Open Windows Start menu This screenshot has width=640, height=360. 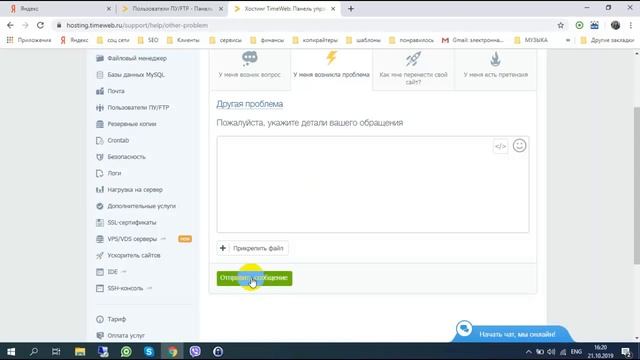coord(11,351)
